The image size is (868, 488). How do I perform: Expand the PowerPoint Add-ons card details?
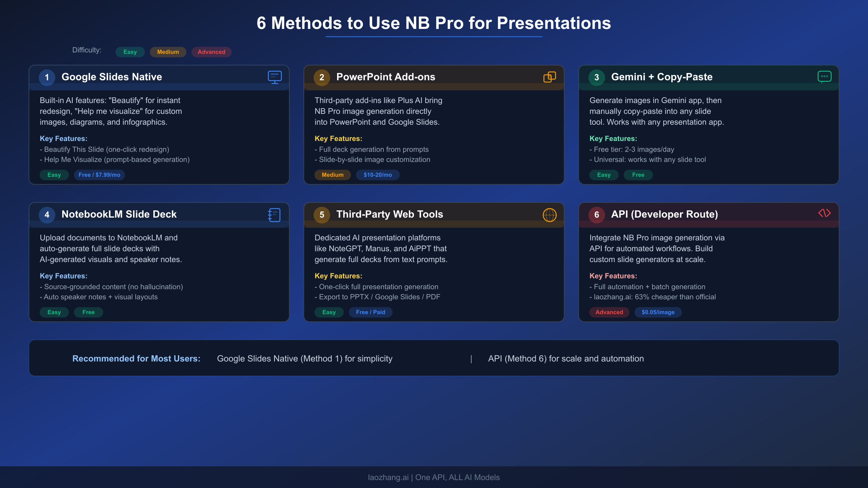point(386,77)
